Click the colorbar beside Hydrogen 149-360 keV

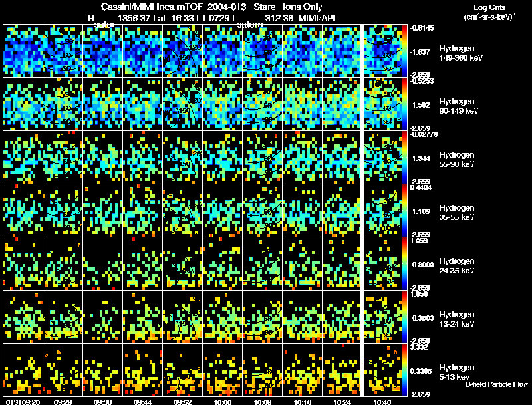coord(404,51)
